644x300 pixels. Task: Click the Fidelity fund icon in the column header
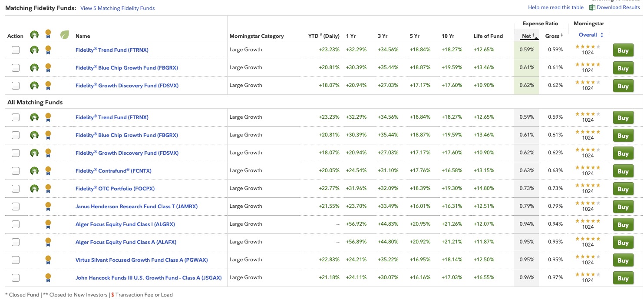click(34, 35)
